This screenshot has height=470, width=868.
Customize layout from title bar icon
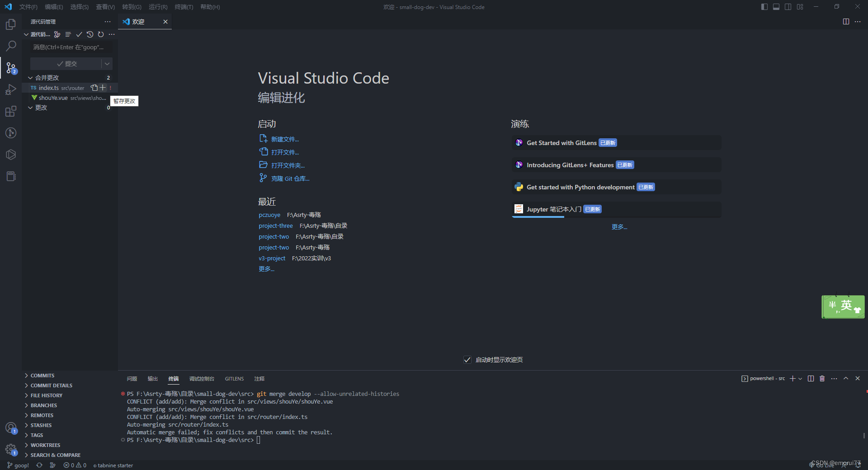click(800, 7)
